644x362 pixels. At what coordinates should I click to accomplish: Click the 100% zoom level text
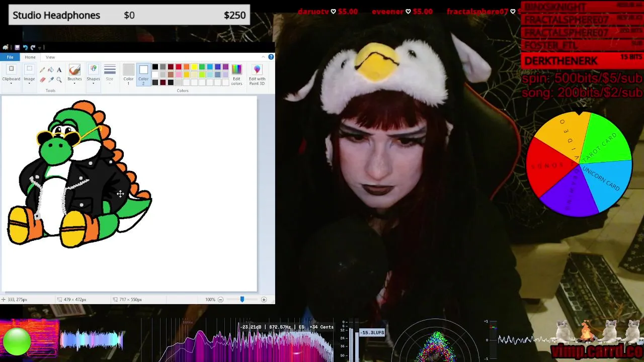pyautogui.click(x=210, y=300)
